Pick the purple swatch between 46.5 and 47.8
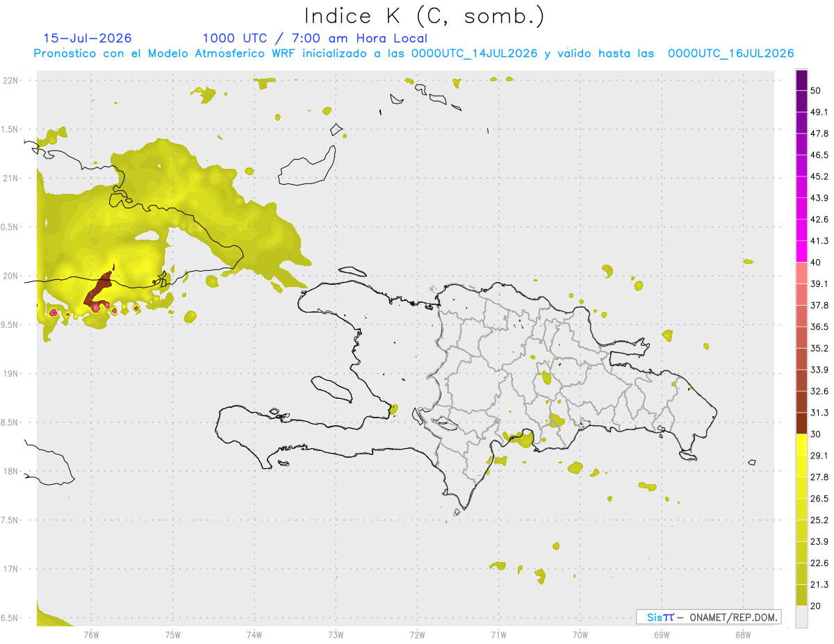Image resolution: width=834 pixels, height=644 pixels. (801, 144)
